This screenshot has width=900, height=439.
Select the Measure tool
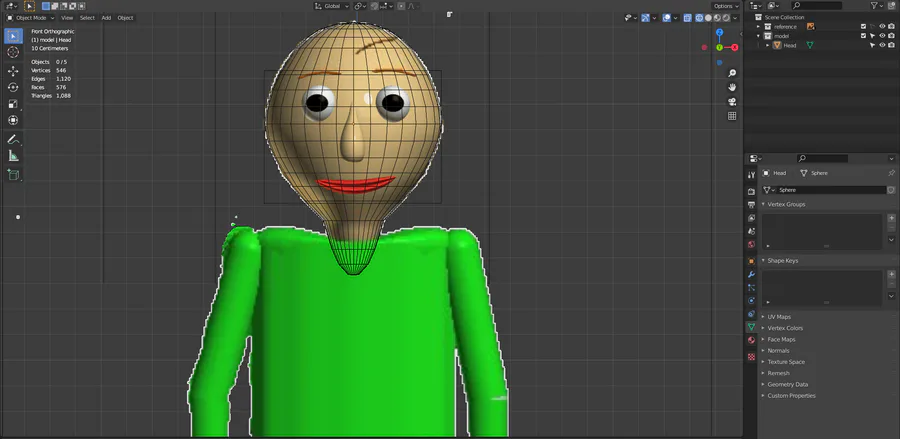(x=13, y=156)
